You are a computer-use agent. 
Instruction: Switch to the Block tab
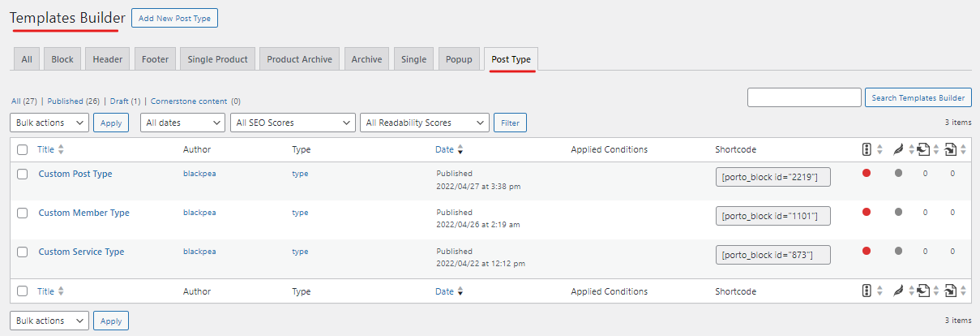click(62, 59)
